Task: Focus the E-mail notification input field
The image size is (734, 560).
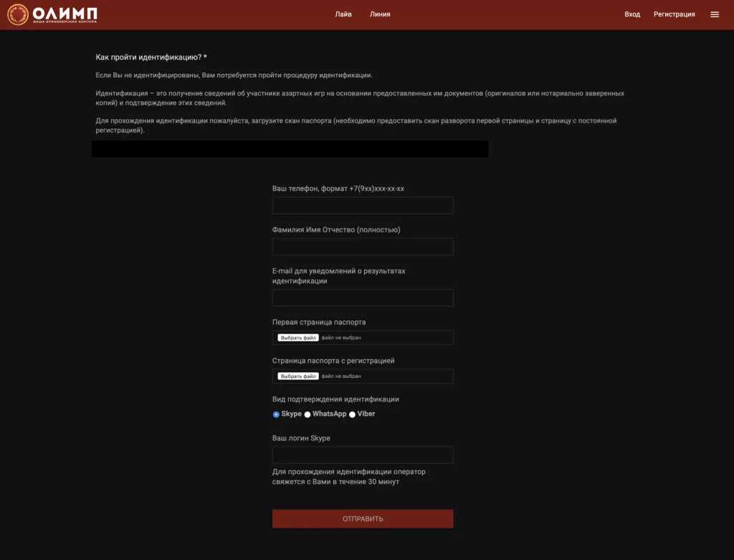Action: click(363, 298)
